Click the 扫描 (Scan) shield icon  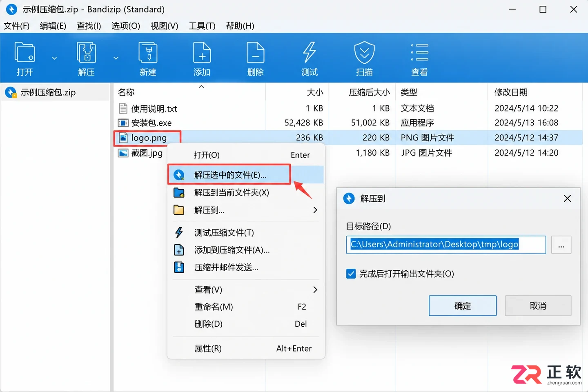point(364,53)
